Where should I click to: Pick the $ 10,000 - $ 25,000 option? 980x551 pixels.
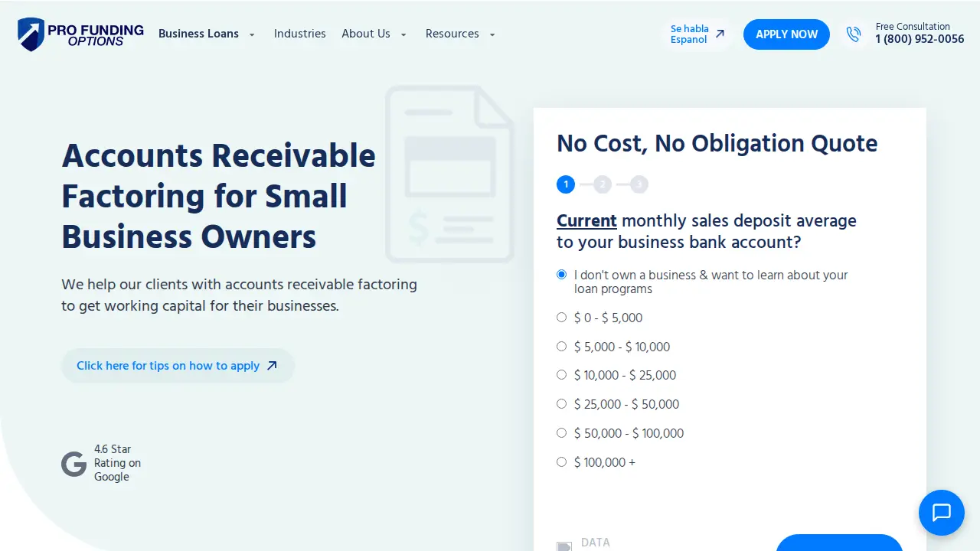point(561,375)
